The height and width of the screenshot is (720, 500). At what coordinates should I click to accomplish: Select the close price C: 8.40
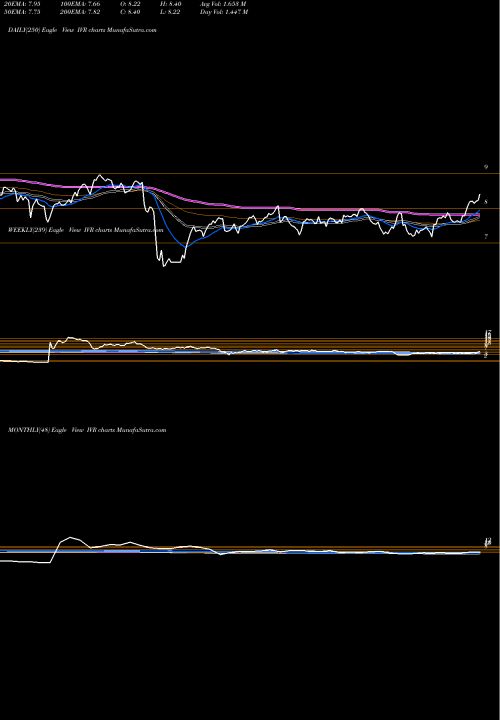130,12
